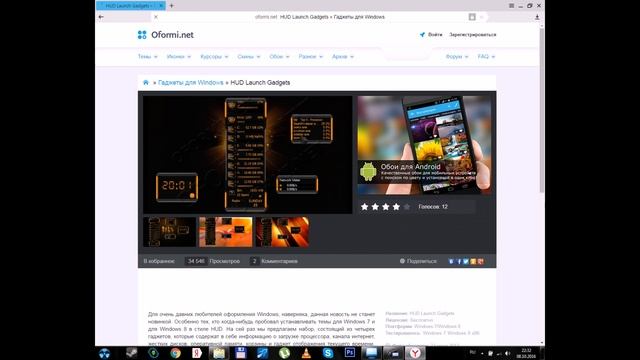This screenshot has width=640, height=360.
Task: Expand the Темы menu
Action: [147, 57]
